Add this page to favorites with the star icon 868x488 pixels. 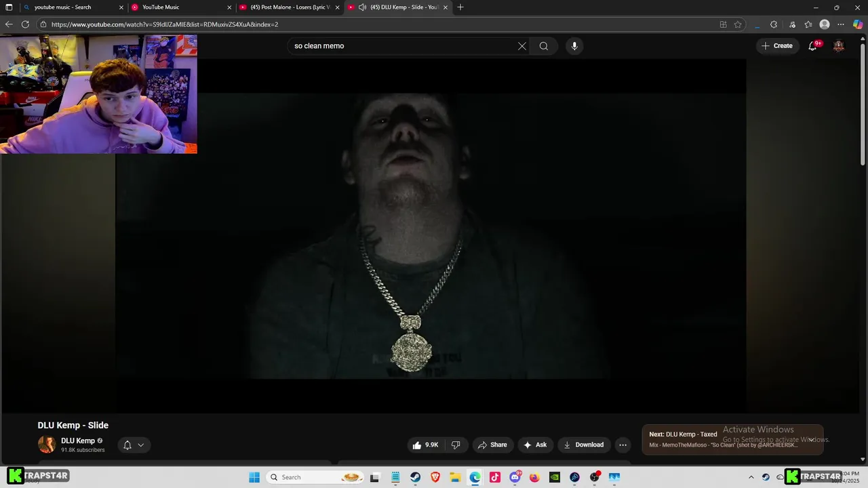point(738,24)
